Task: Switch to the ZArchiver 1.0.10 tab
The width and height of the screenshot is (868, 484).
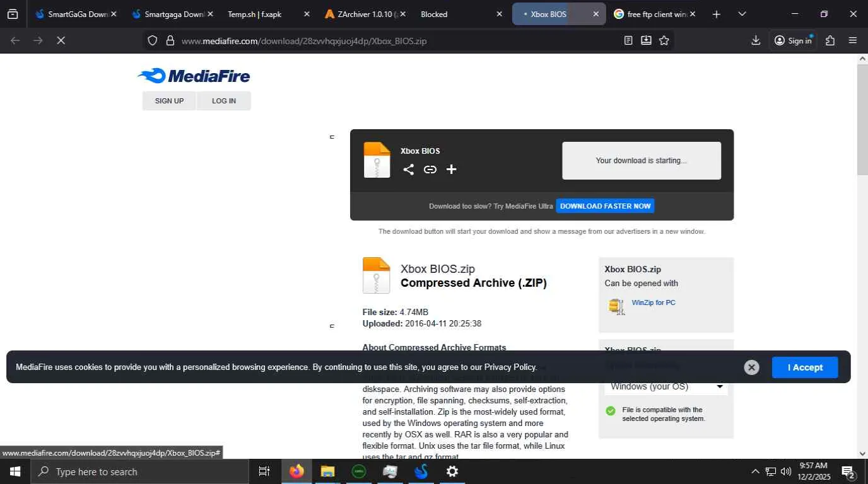Action: coord(361,14)
